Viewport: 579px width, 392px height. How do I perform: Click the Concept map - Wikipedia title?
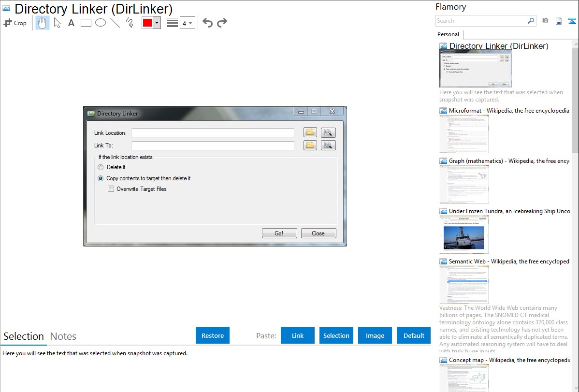pos(509,360)
